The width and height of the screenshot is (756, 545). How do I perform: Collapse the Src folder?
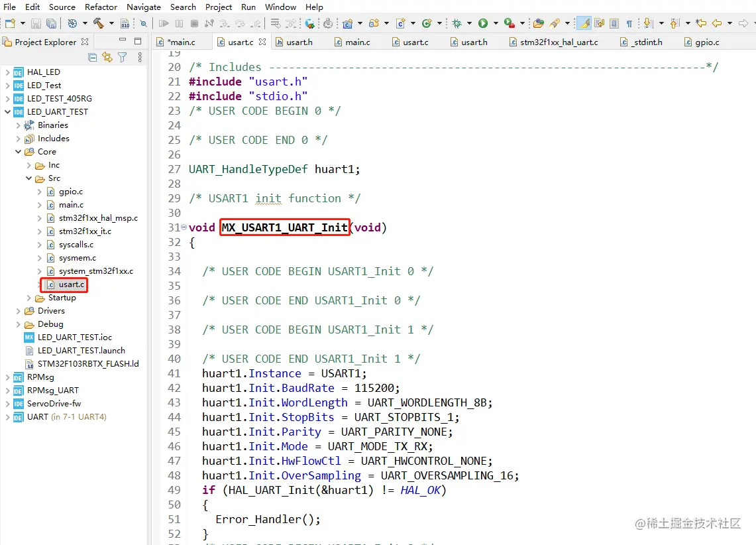[x=28, y=178]
